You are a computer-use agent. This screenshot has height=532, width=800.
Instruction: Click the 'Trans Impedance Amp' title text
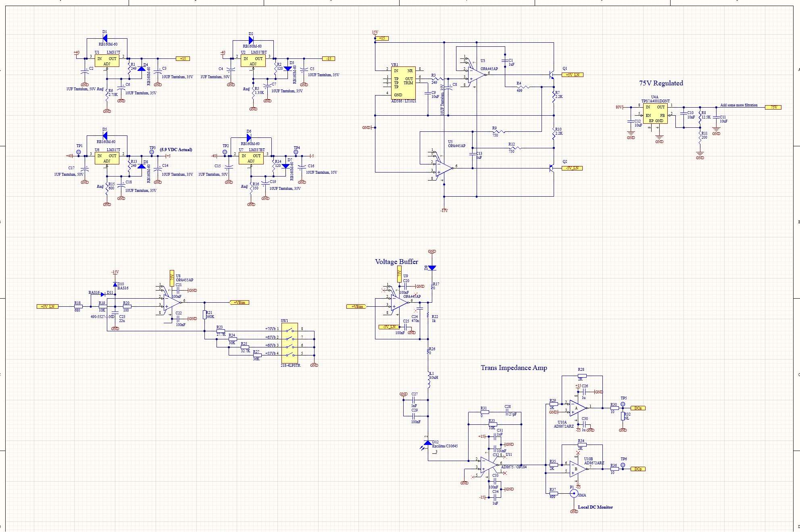click(x=514, y=368)
